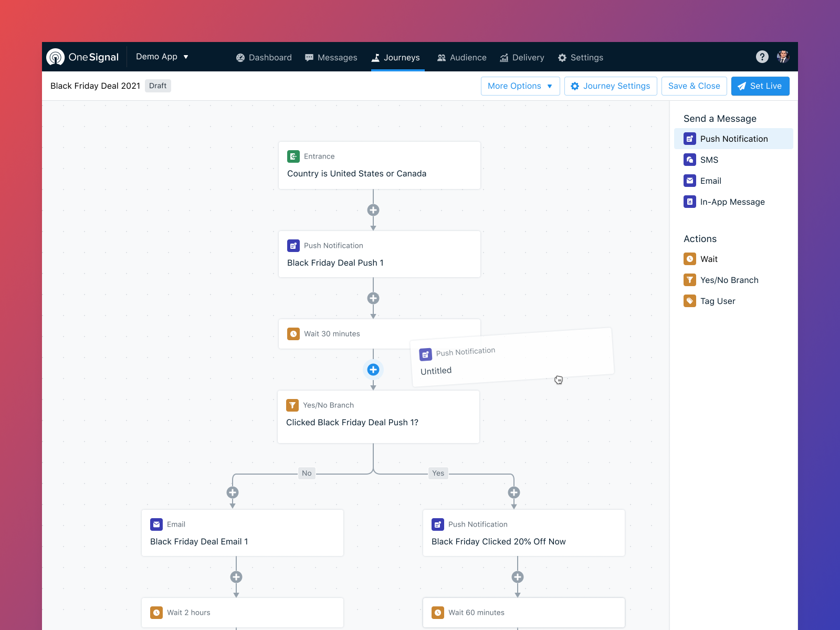This screenshot has height=630, width=840.
Task: Click the plus connector under the Entrance node
Action: (x=373, y=210)
